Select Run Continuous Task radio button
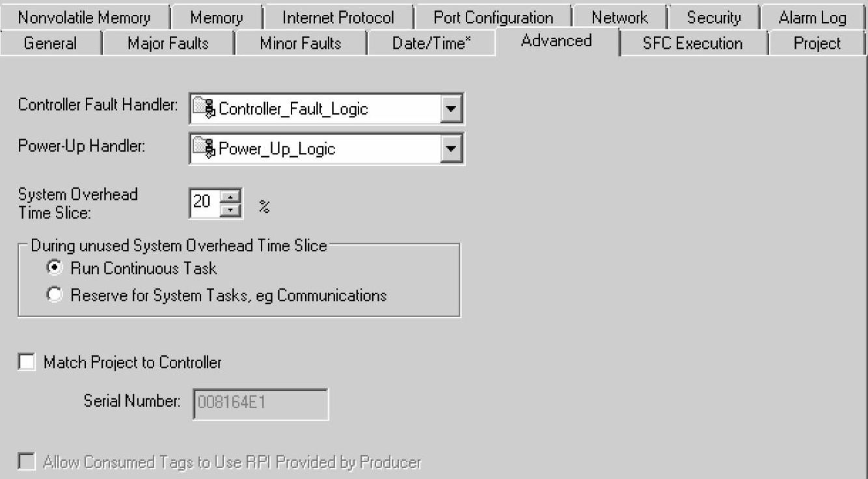Viewport: 868px width, 479px height. click(x=55, y=268)
